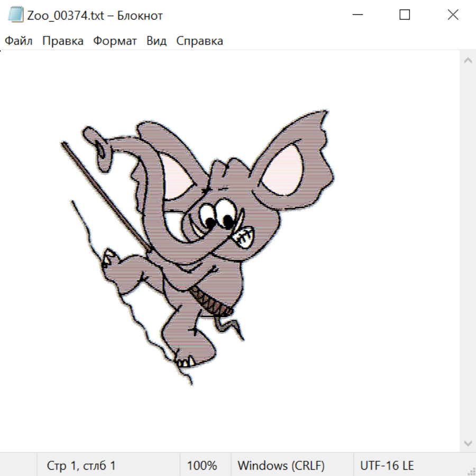This screenshot has height=476, width=476.
Task: Close the Zoo_00374.txt window
Action: (453, 15)
